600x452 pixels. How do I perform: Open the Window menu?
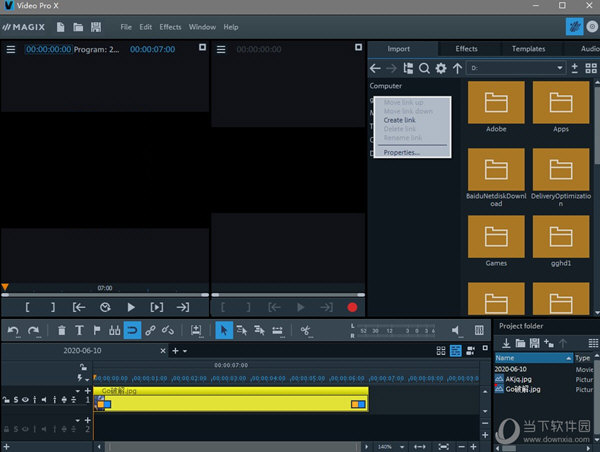[202, 27]
